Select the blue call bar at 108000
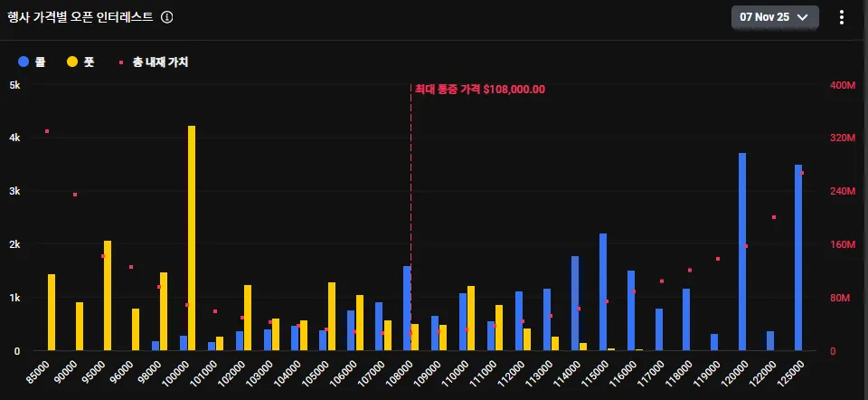 407,308
